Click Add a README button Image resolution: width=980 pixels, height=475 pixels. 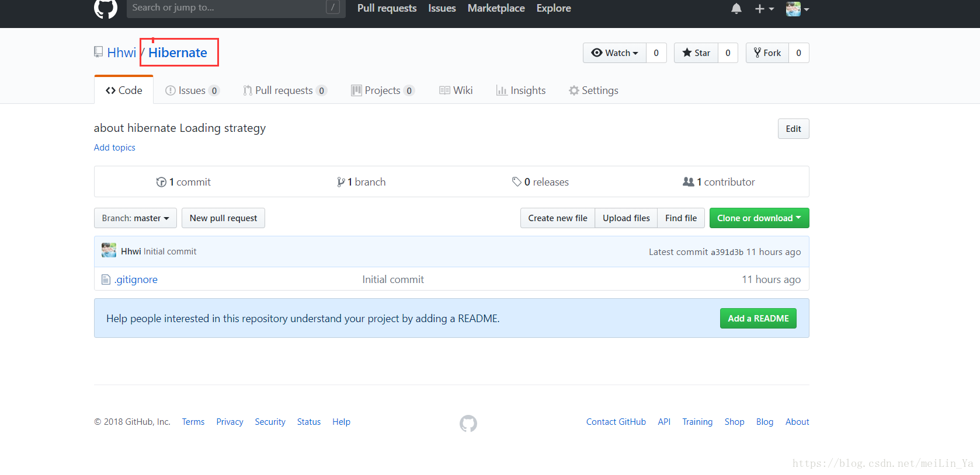[x=758, y=319]
